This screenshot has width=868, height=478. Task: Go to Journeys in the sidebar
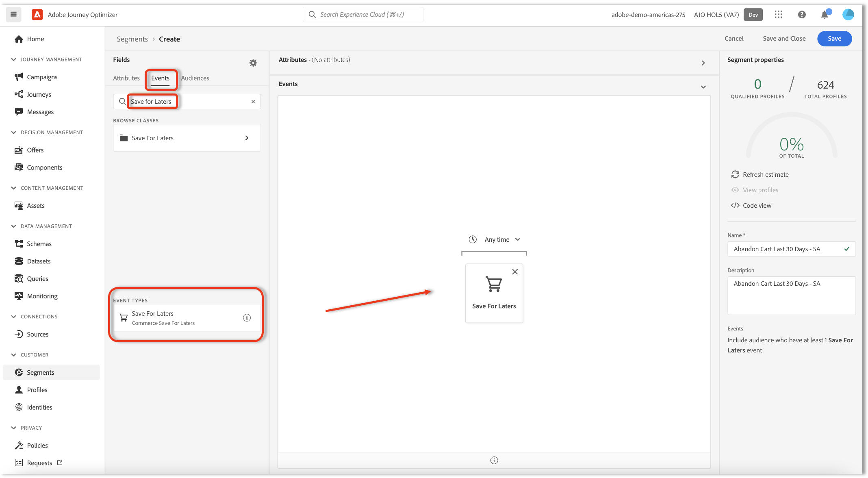(x=39, y=94)
